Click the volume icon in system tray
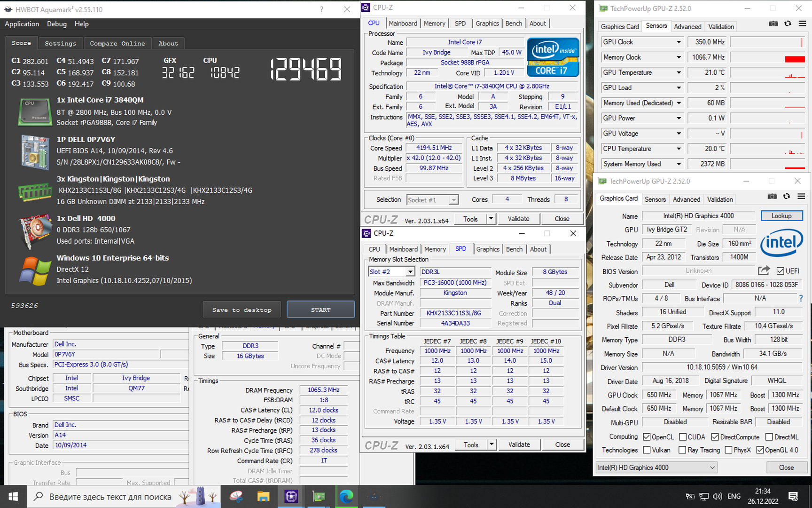The image size is (812, 508). (x=717, y=497)
